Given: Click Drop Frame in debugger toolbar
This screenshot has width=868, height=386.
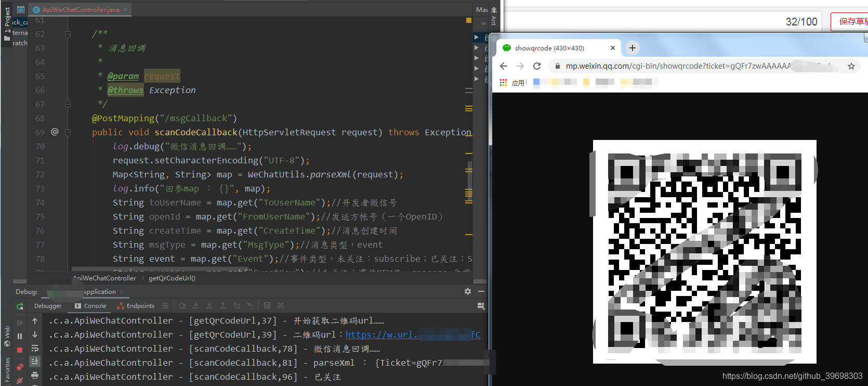Looking at the screenshot, I should pos(236,306).
